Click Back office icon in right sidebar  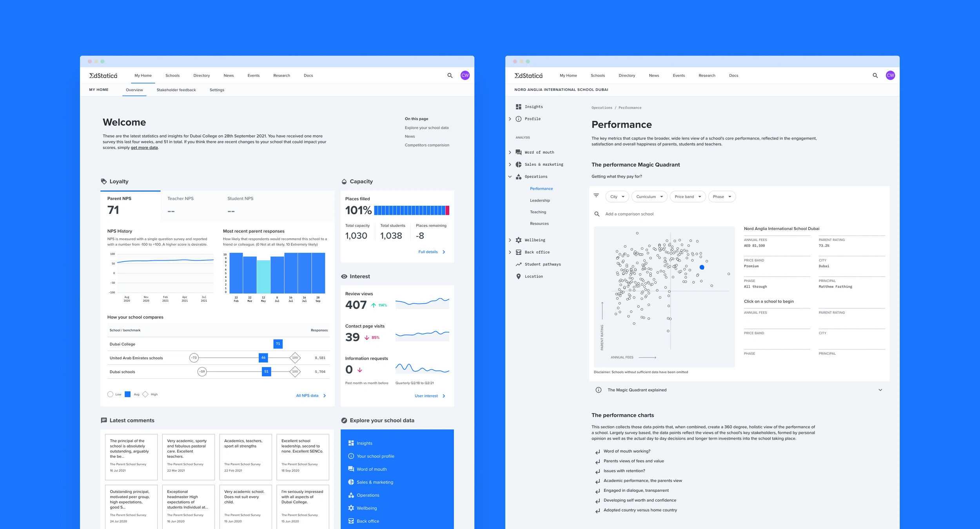click(519, 252)
